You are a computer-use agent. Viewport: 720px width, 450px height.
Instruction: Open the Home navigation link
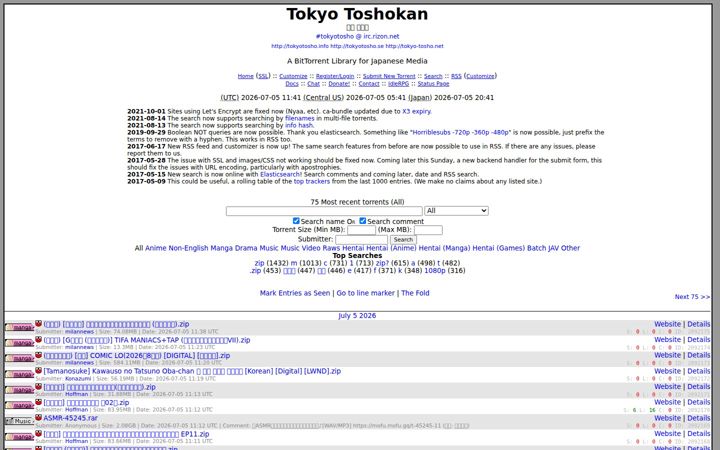pos(246,76)
